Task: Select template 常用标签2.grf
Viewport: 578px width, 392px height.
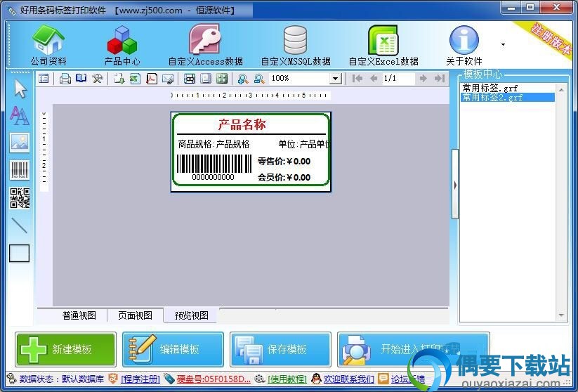Action: click(508, 98)
